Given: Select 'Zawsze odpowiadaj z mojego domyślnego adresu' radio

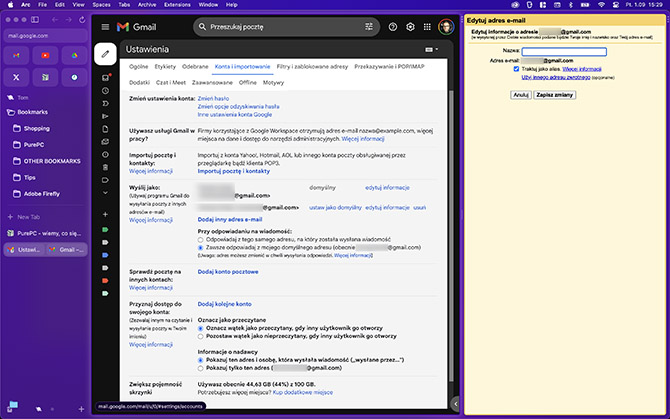Looking at the screenshot, I should [200, 248].
